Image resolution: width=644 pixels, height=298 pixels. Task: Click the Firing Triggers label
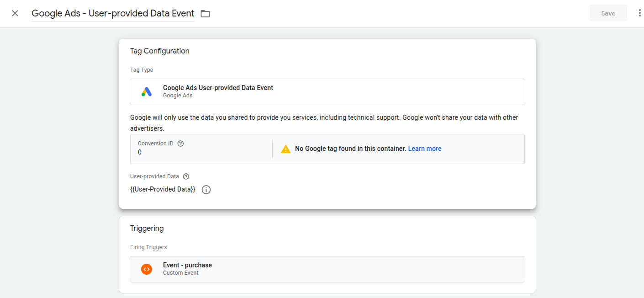coord(148,247)
